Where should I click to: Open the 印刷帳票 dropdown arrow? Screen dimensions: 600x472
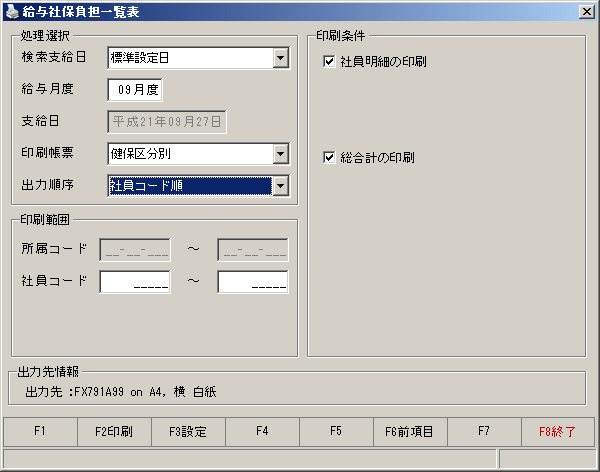280,154
